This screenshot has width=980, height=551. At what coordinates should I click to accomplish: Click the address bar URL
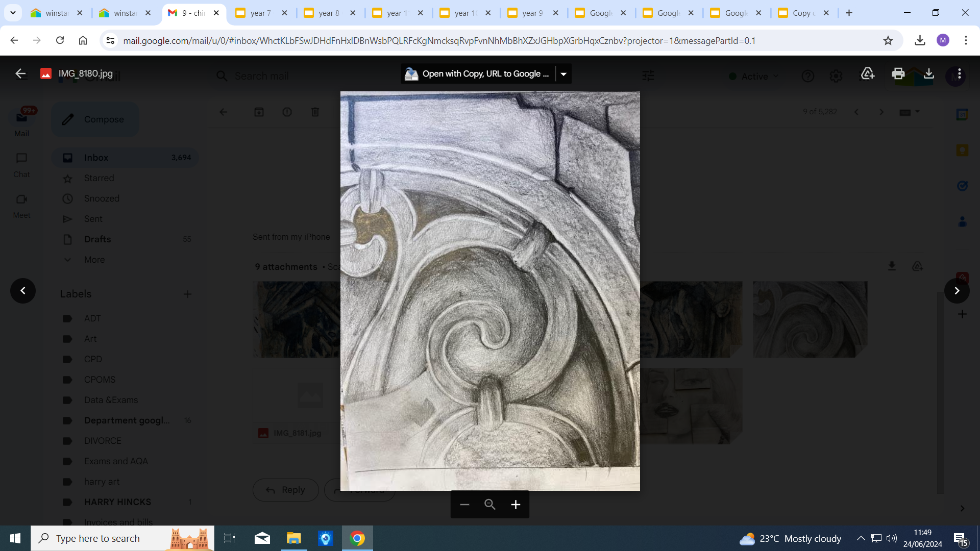439,40
